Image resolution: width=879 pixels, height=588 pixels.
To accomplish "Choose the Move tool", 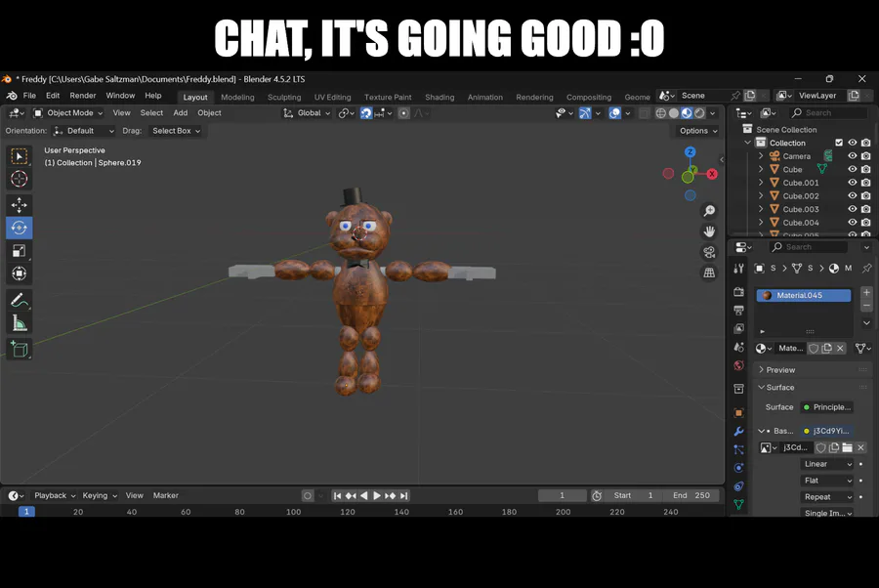I will click(20, 205).
